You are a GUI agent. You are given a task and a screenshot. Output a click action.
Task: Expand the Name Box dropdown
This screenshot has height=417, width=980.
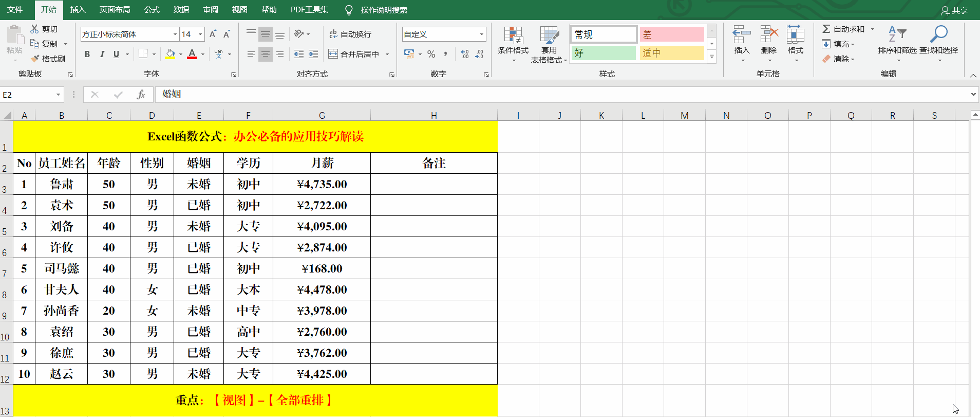click(x=58, y=95)
